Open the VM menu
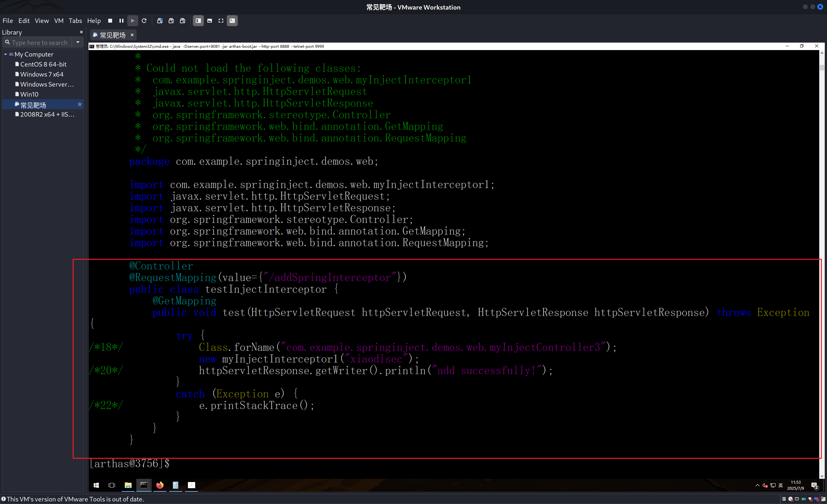Viewport: 827px width, 504px height. point(59,21)
